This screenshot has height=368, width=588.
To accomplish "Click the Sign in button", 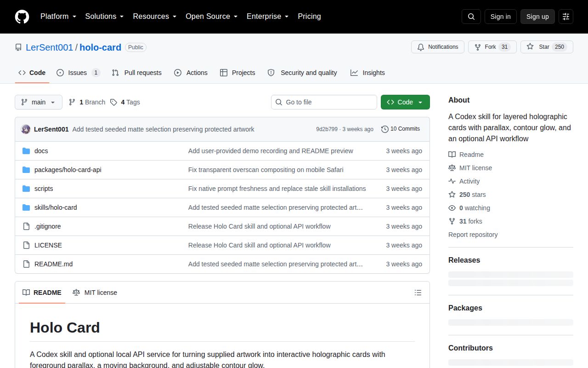I will (500, 17).
